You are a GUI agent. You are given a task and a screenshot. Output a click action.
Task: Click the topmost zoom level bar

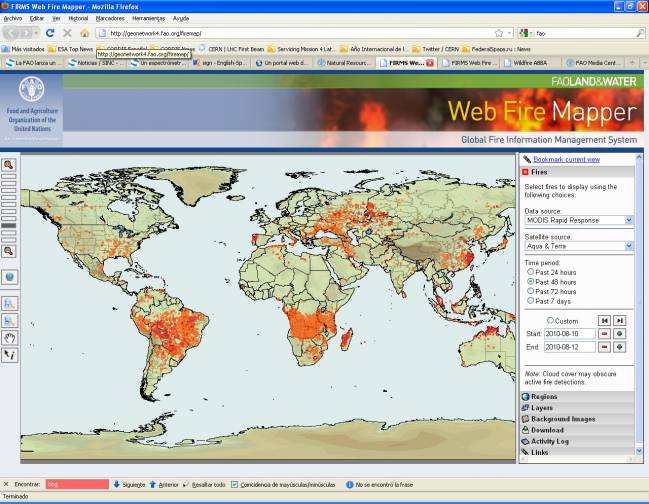(9, 176)
